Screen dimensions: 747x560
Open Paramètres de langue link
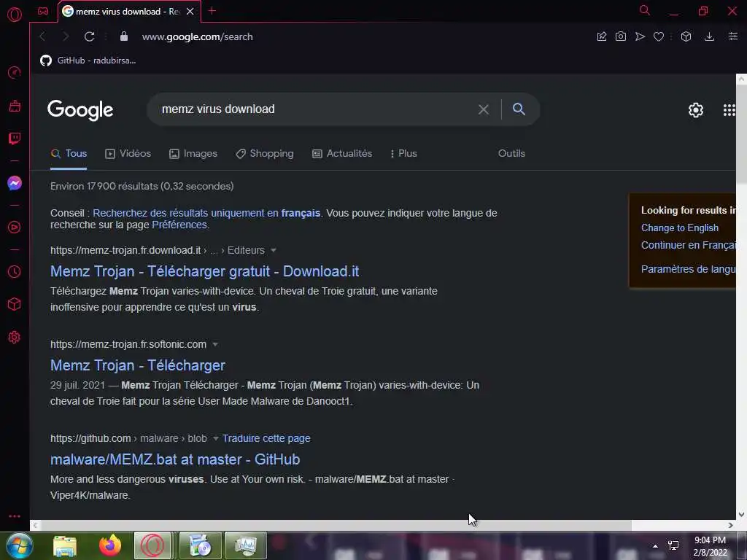[689, 269]
